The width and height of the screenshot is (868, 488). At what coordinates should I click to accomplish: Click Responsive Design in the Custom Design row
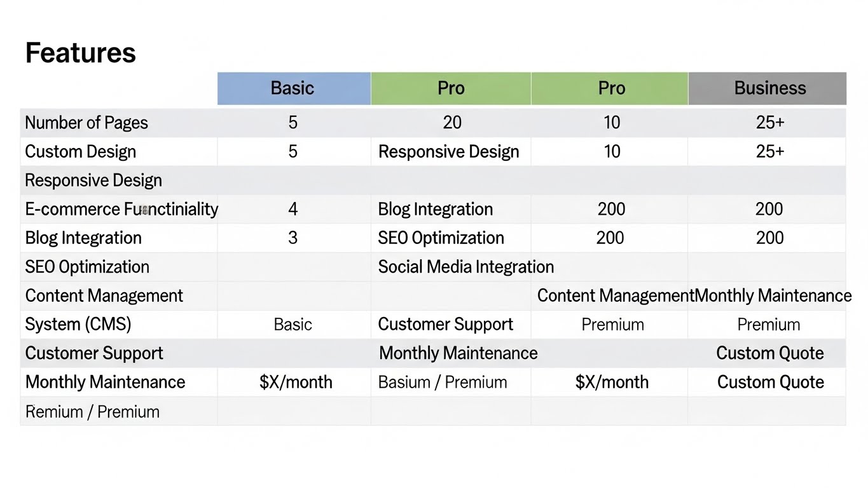[x=448, y=152]
